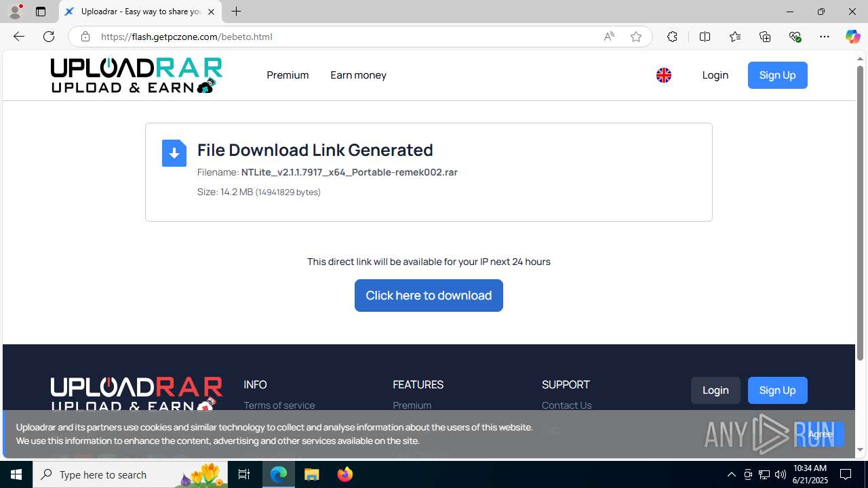Select filename NTLite_v2.1.1.7917_x64_Portable-remek002.rar text
The image size is (868, 488).
coord(349,172)
